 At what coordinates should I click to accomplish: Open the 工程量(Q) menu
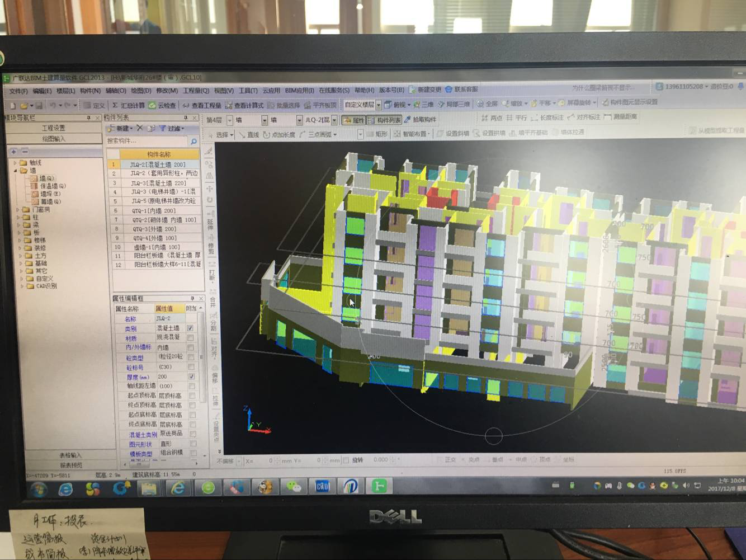196,91
